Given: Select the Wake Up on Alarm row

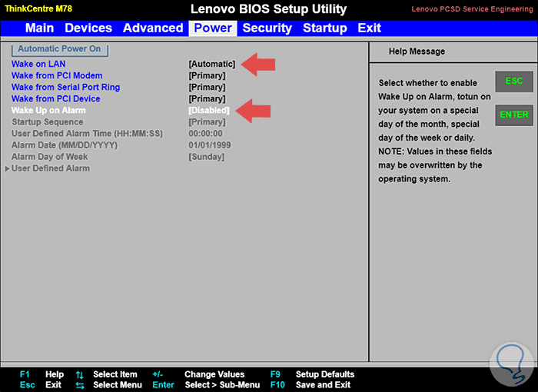Looking at the screenshot, I should point(48,111).
